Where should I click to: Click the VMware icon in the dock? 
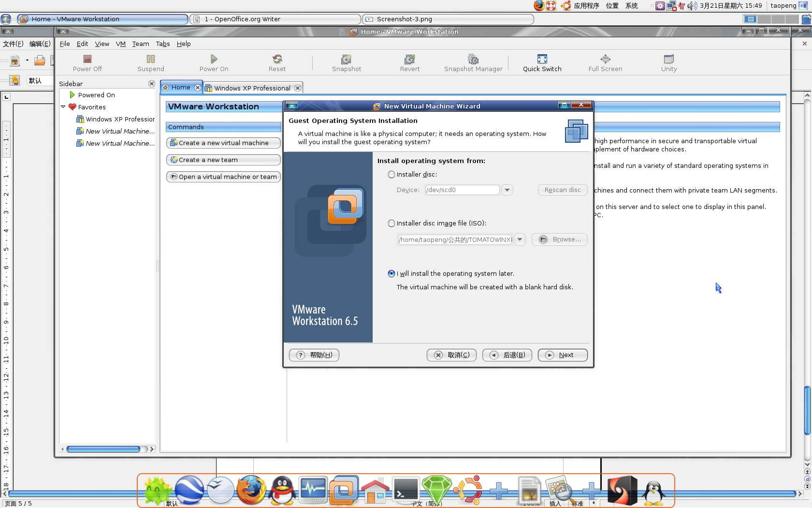(x=344, y=491)
